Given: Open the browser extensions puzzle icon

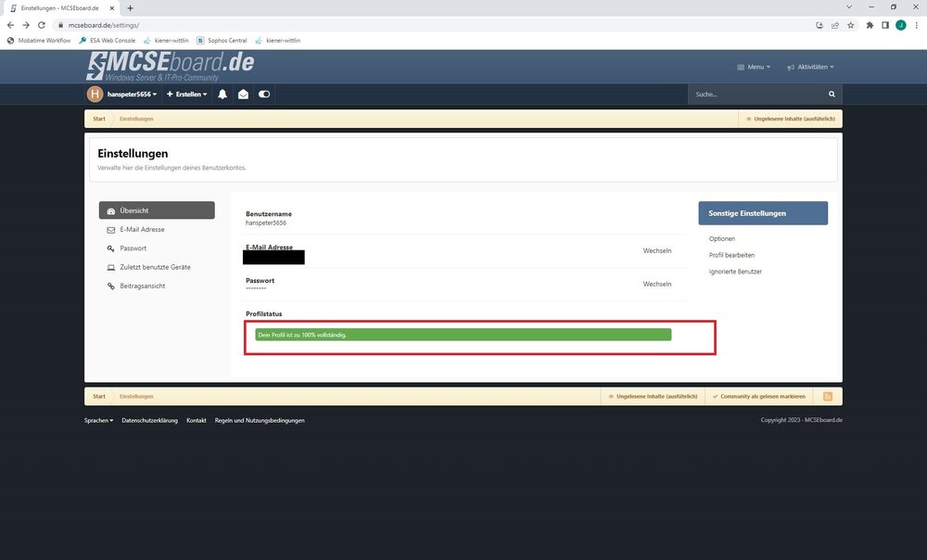Looking at the screenshot, I should click(x=870, y=25).
